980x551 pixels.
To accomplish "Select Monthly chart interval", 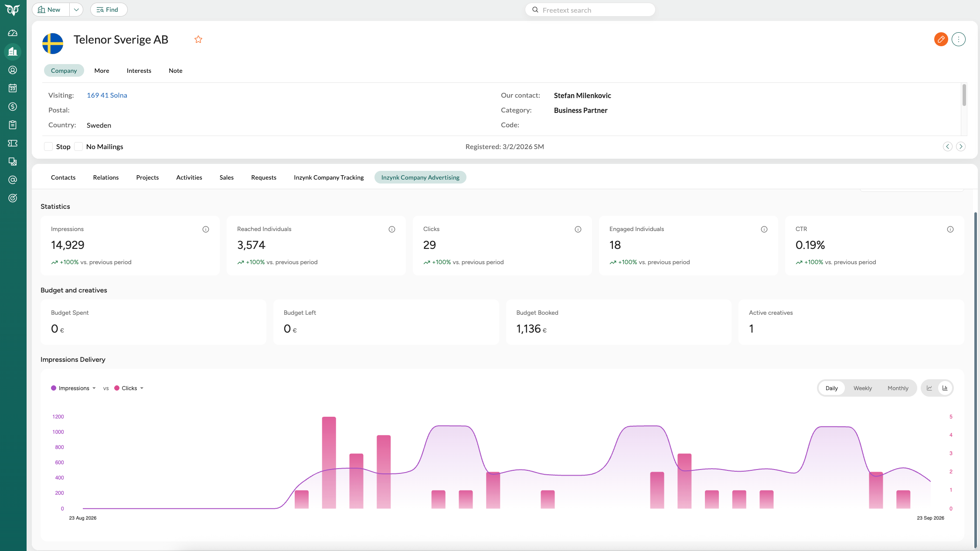I will click(x=898, y=388).
